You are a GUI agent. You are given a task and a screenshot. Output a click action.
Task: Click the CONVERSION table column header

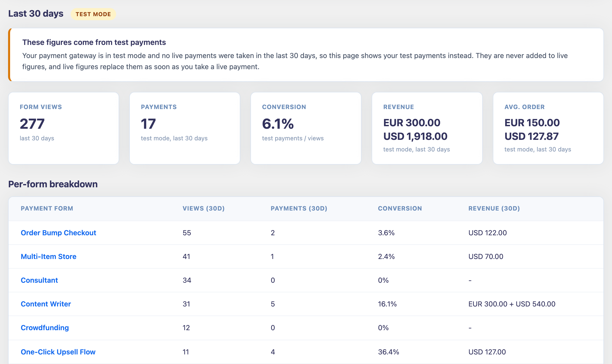pyautogui.click(x=400, y=209)
